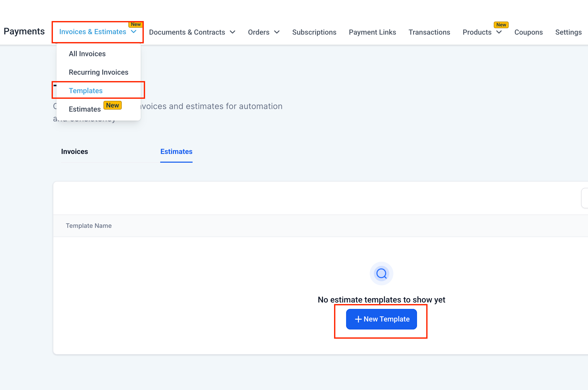The width and height of the screenshot is (588, 390).
Task: Go to Subscriptions in top navigation
Action: 314,32
